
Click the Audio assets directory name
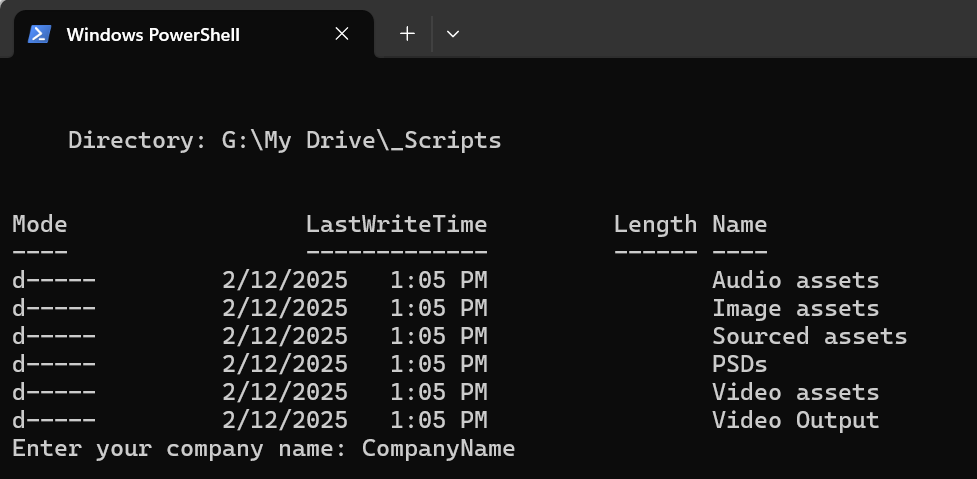pyautogui.click(x=795, y=280)
